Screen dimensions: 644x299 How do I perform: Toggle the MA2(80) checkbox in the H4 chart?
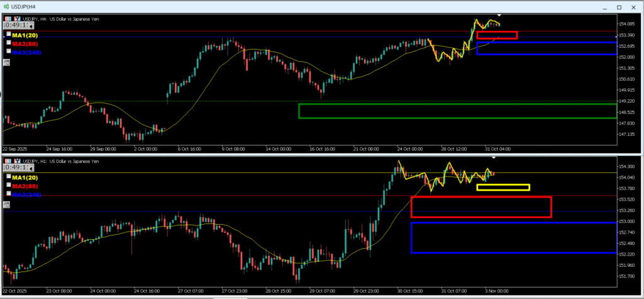point(8,43)
